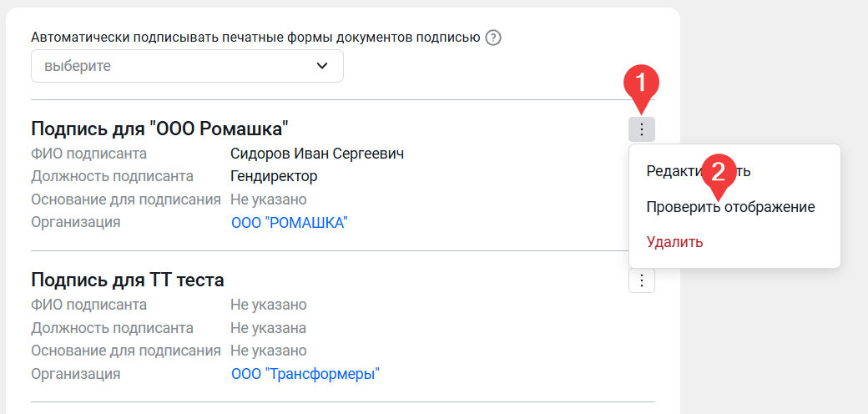Open three-dot menu for "ООО Ромашка" signature
Screen dimensions: 868x414
click(641, 129)
